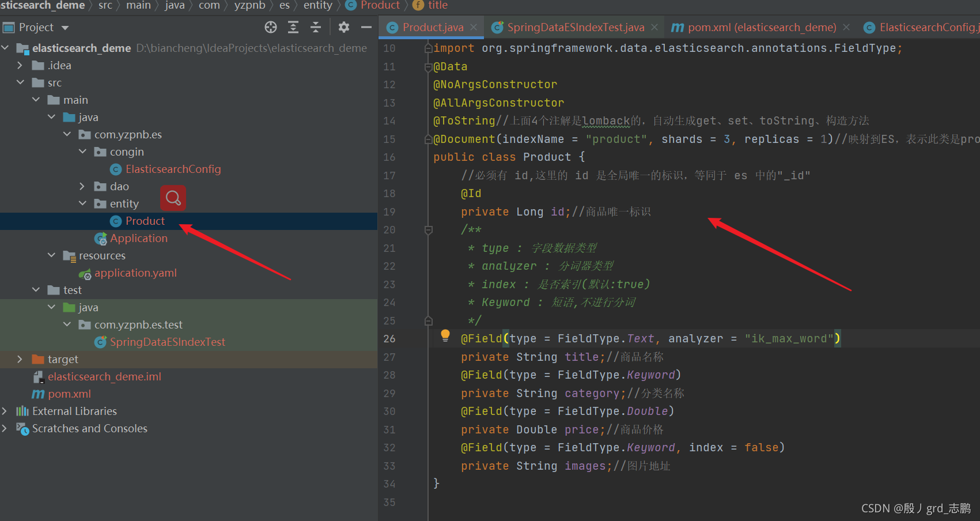Expand the target folder

(20, 359)
